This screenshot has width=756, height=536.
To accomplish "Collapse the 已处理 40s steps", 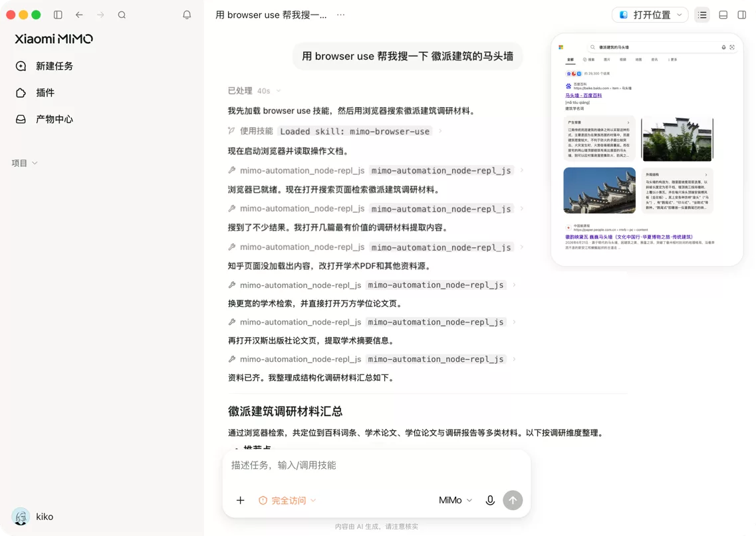I will click(255, 90).
